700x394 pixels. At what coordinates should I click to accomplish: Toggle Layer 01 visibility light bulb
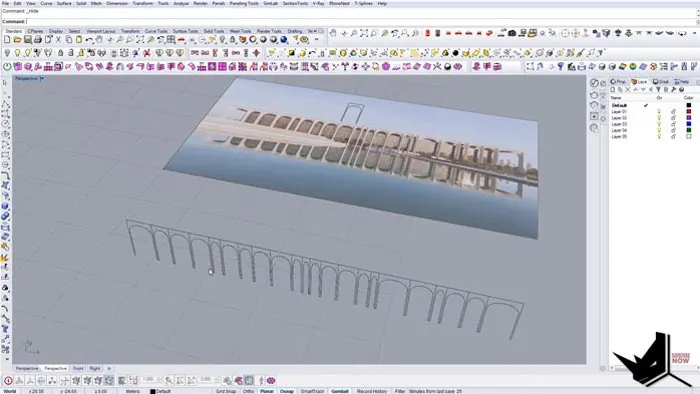coord(659,112)
